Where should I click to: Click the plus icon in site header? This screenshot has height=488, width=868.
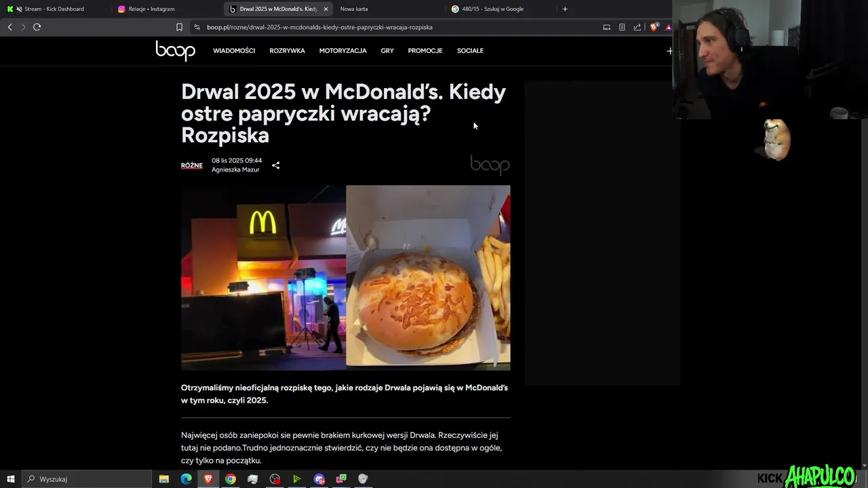pos(669,51)
